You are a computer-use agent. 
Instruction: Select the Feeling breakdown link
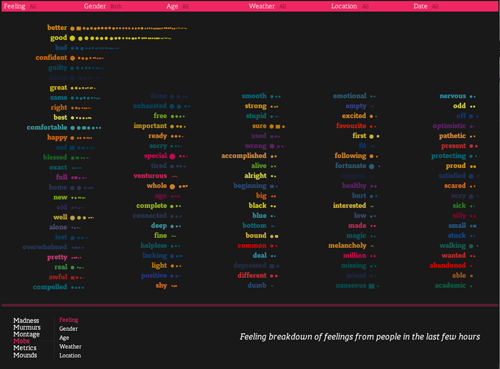[x=69, y=320]
